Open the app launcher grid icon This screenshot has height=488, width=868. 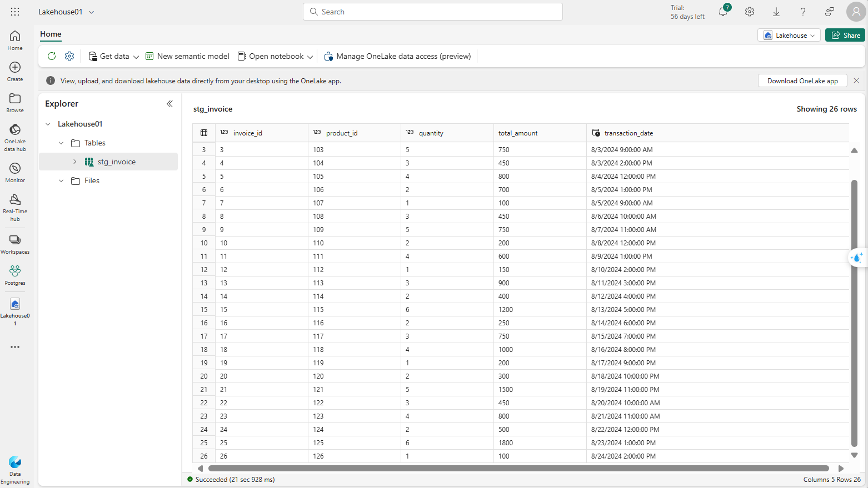pos(15,12)
